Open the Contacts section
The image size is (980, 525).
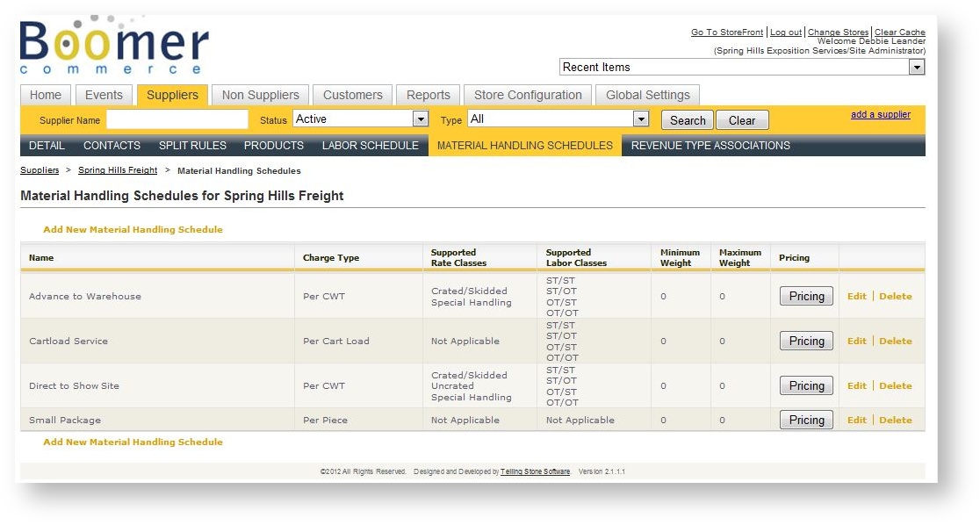point(112,146)
